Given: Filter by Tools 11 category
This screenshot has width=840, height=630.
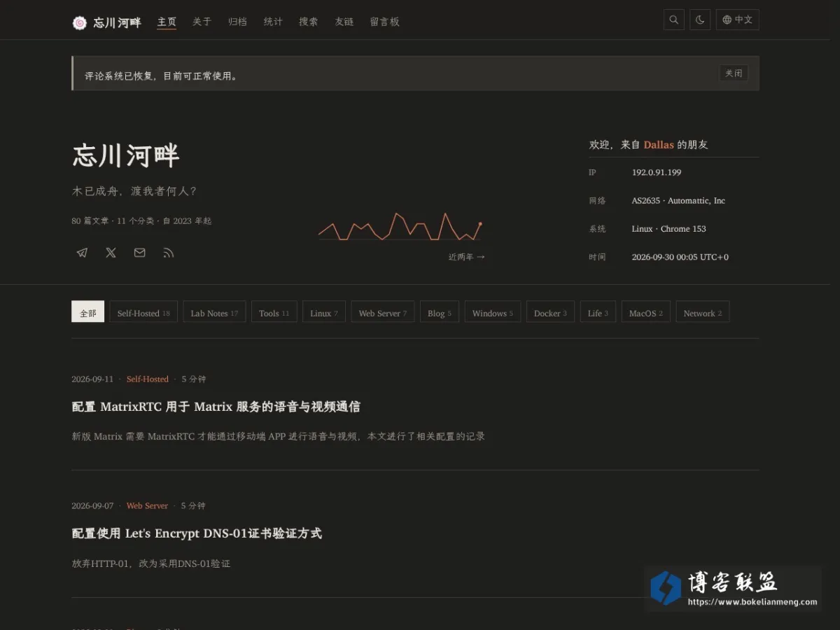Looking at the screenshot, I should [x=274, y=312].
